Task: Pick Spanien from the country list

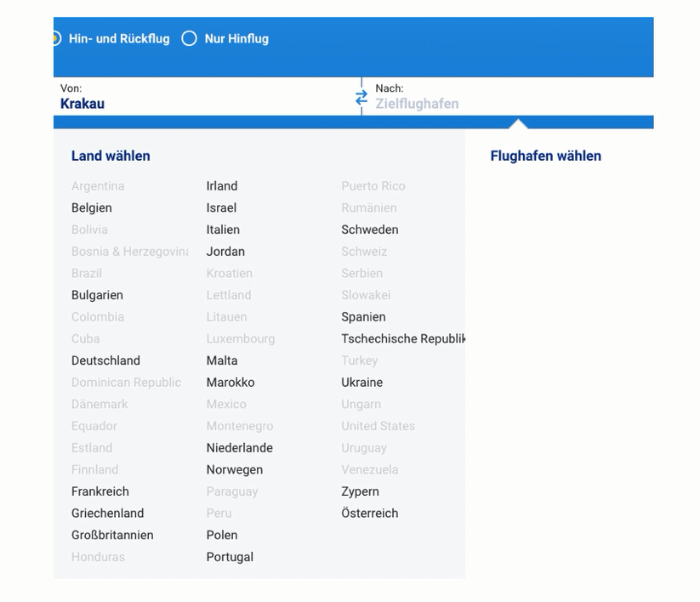Action: [x=363, y=316]
